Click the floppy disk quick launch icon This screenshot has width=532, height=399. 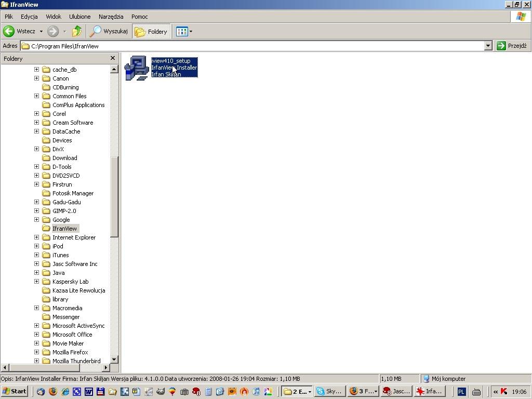pos(100,392)
